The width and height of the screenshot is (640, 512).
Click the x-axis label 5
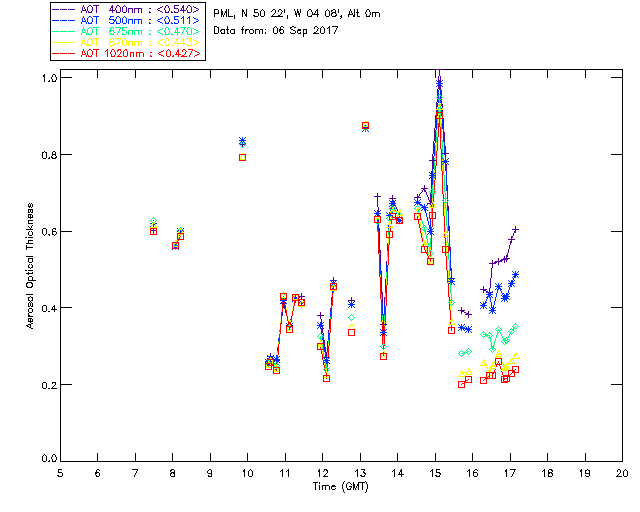[x=60, y=473]
